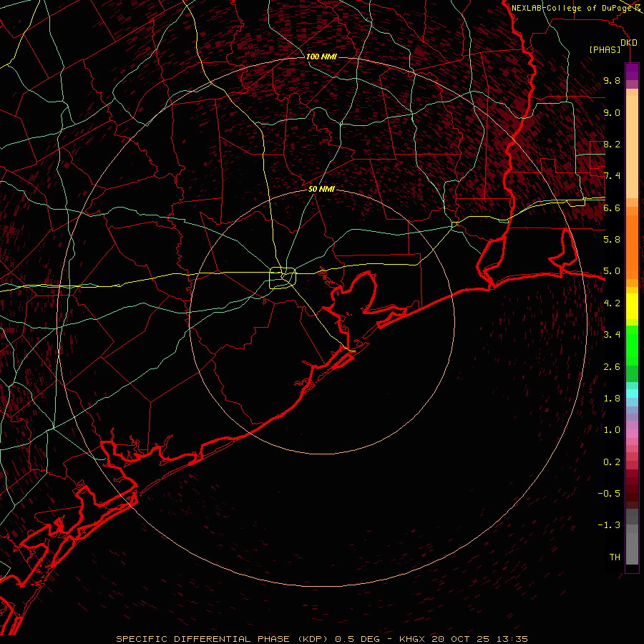Viewport: 644px width, 644px height.
Task: Click the TH threshold label
Action: (615, 557)
